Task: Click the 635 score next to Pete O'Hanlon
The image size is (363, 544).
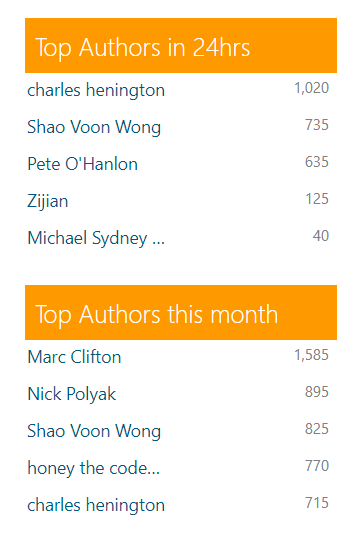Action: click(x=317, y=162)
